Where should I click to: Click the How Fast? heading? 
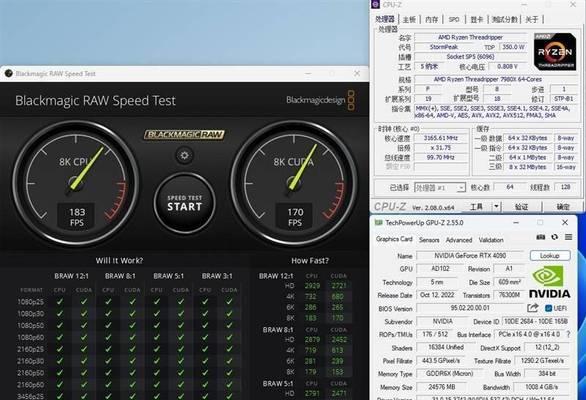coord(310,260)
